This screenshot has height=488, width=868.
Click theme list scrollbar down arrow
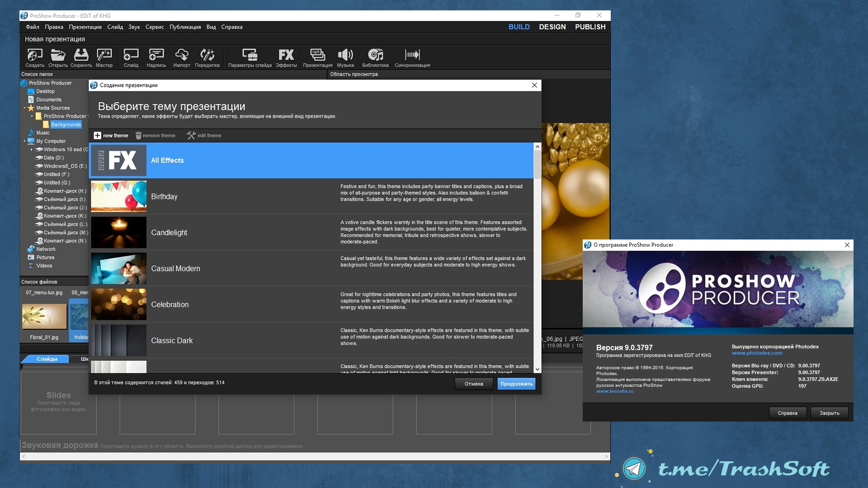537,369
